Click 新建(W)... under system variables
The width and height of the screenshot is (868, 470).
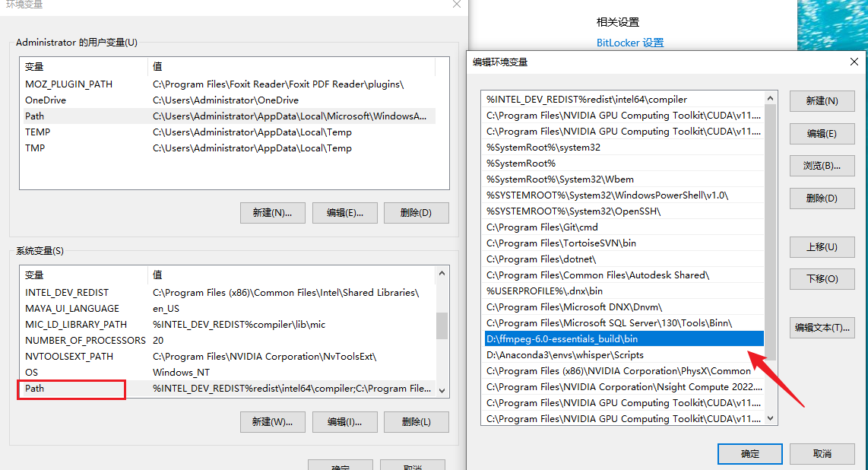pyautogui.click(x=272, y=422)
